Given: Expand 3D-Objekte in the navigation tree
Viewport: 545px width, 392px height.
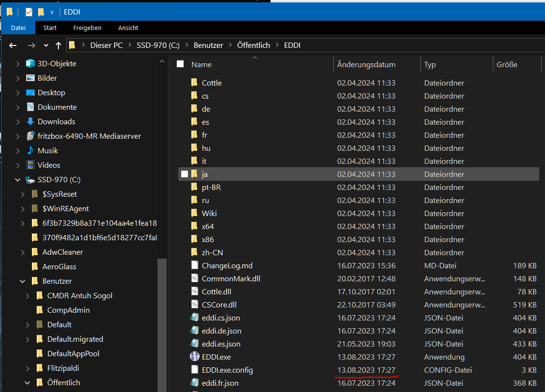Looking at the screenshot, I should point(18,64).
